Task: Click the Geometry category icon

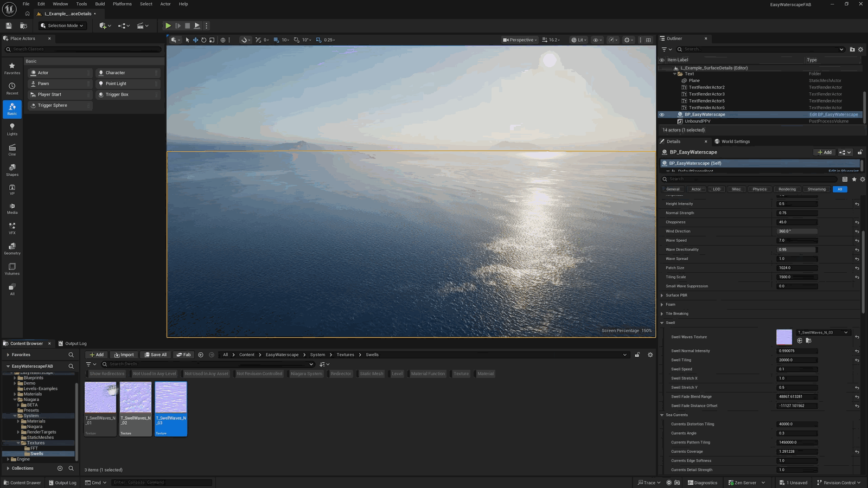Action: pos(12,248)
